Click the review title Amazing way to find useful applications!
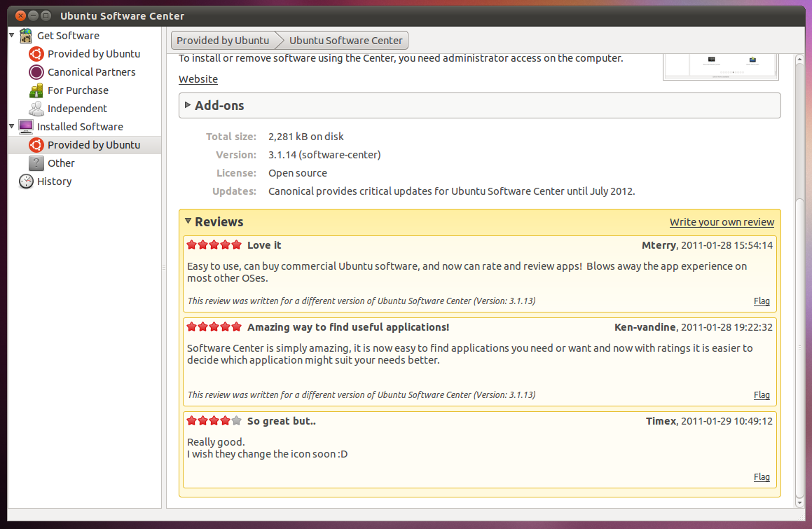This screenshot has width=812, height=529. pos(348,327)
